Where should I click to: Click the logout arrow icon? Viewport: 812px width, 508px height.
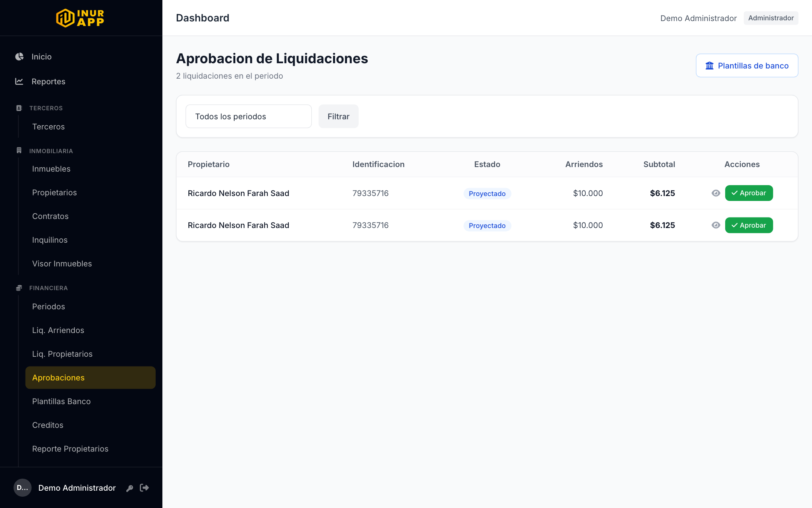(x=144, y=488)
